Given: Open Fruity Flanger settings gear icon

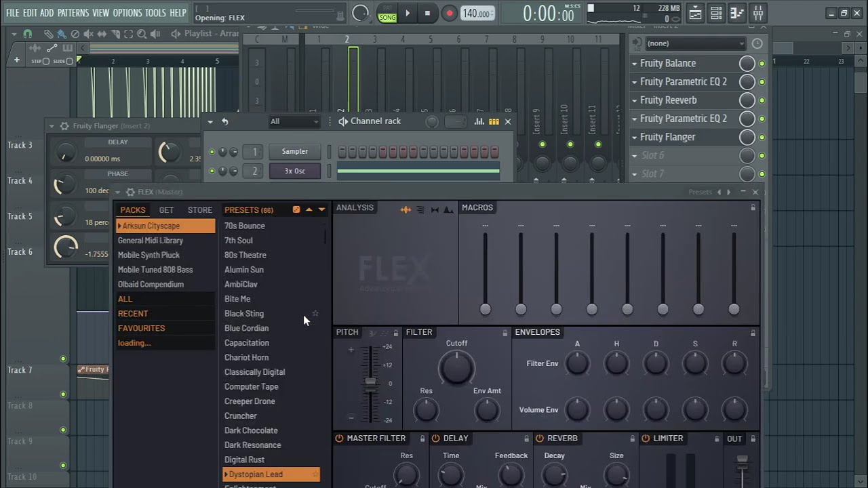Looking at the screenshot, I should click(x=64, y=126).
